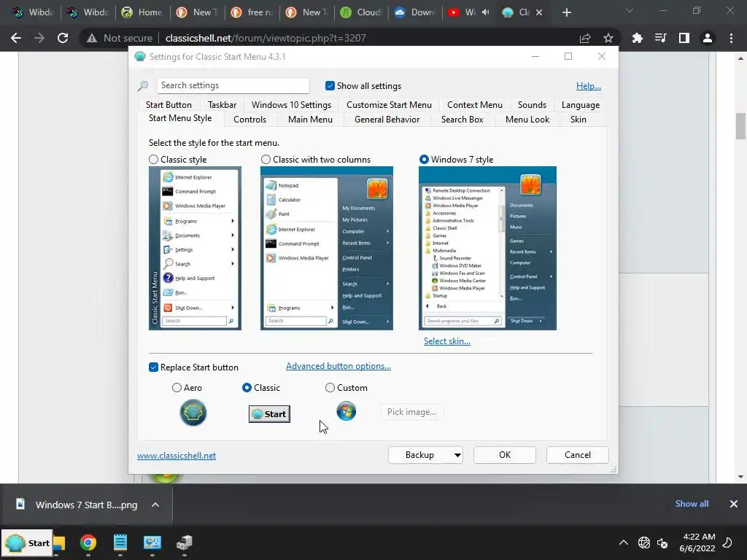Click Show all in downloads bar
The image size is (747, 560).
692,504
